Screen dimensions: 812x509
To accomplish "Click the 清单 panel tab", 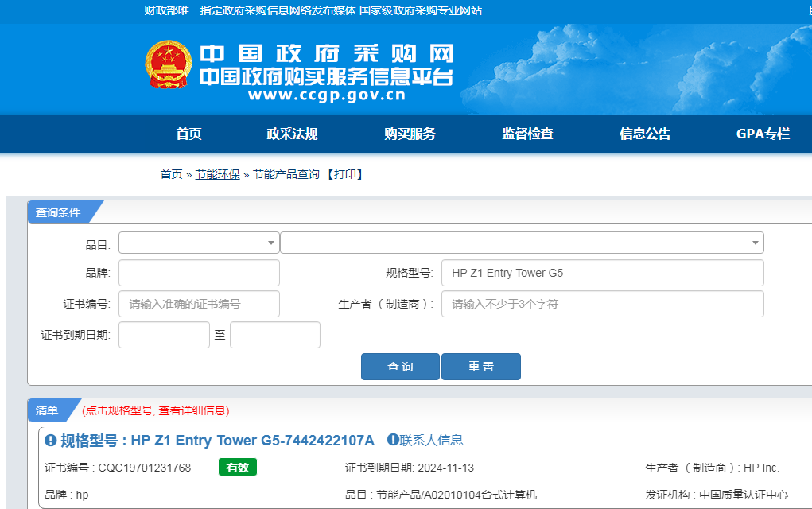I will 47,410.
